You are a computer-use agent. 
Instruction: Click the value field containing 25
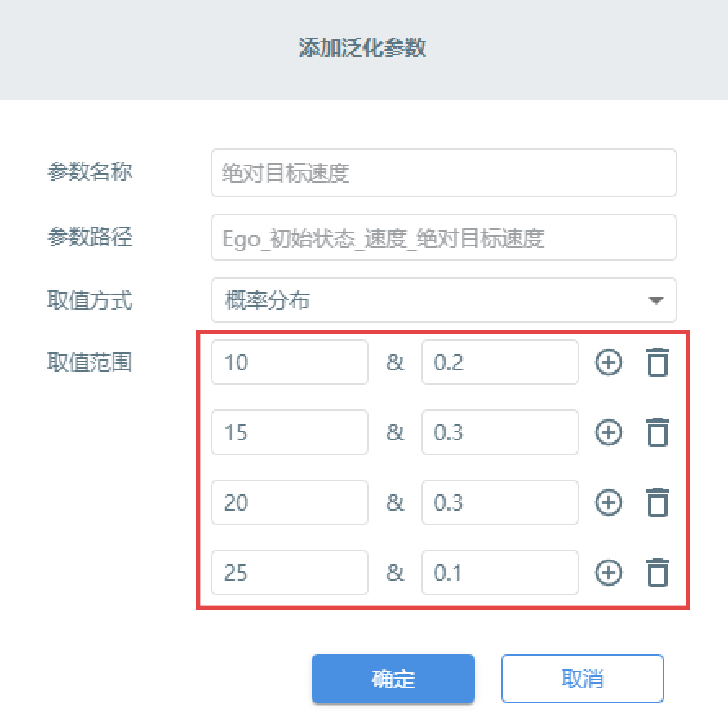pyautogui.click(x=290, y=573)
